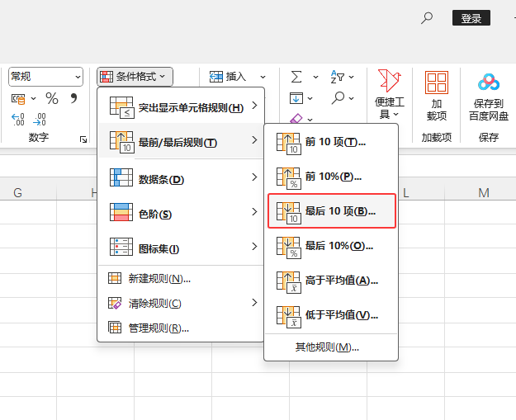Open 便捷工具 bird icon
Image resolution: width=516 pixels, height=420 pixels.
(x=390, y=81)
